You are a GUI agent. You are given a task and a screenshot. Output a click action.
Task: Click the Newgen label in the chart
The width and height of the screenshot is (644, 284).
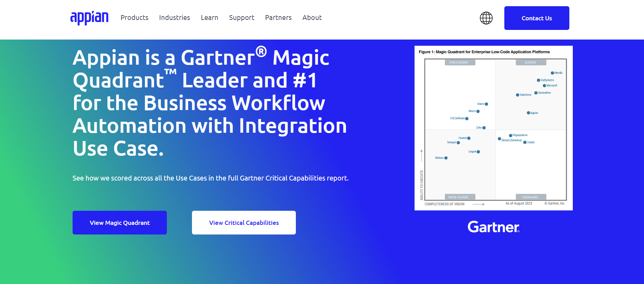point(452,142)
